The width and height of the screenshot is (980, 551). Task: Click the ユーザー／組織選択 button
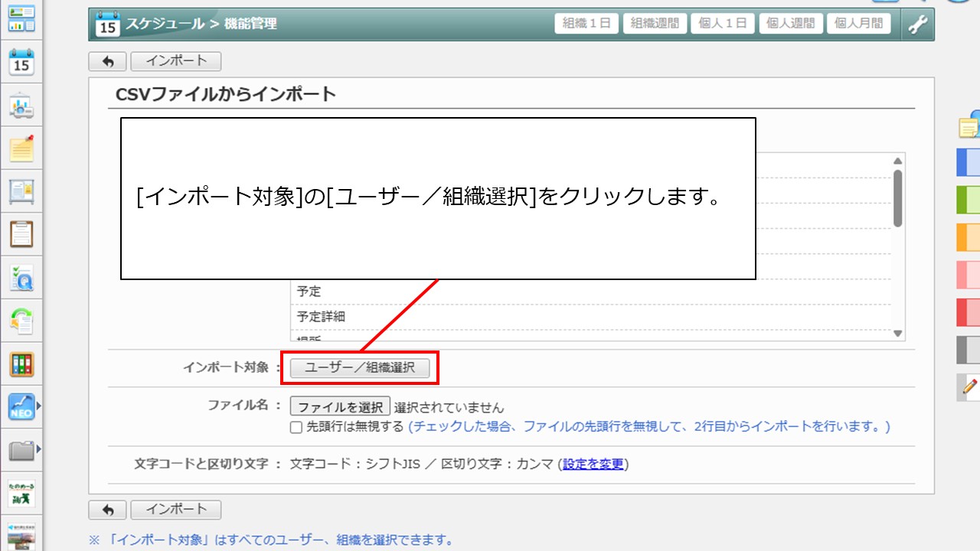(360, 368)
